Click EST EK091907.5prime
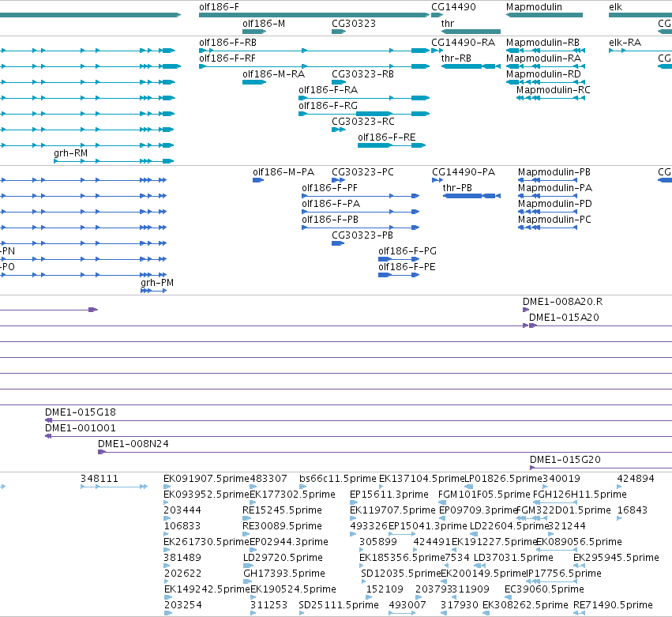 (167, 487)
